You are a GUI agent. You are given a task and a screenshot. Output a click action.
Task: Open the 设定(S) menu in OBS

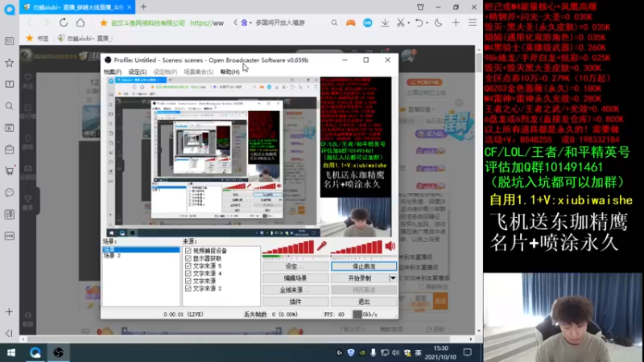(x=137, y=72)
